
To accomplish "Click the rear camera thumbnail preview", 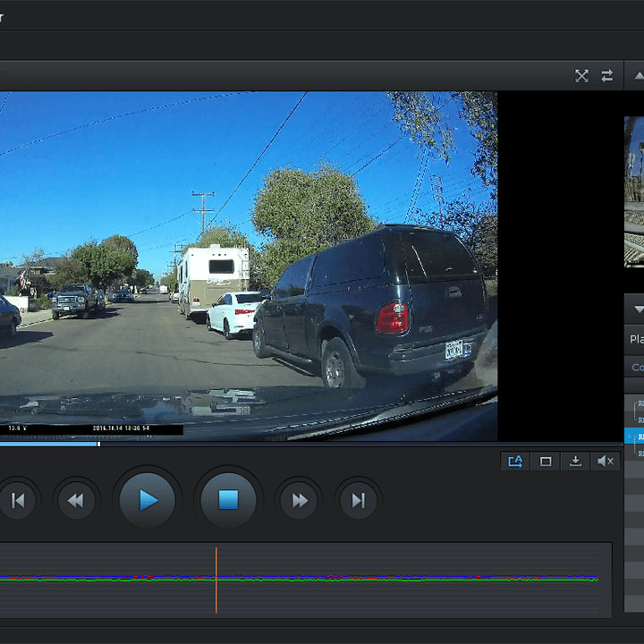I will coord(634,191).
